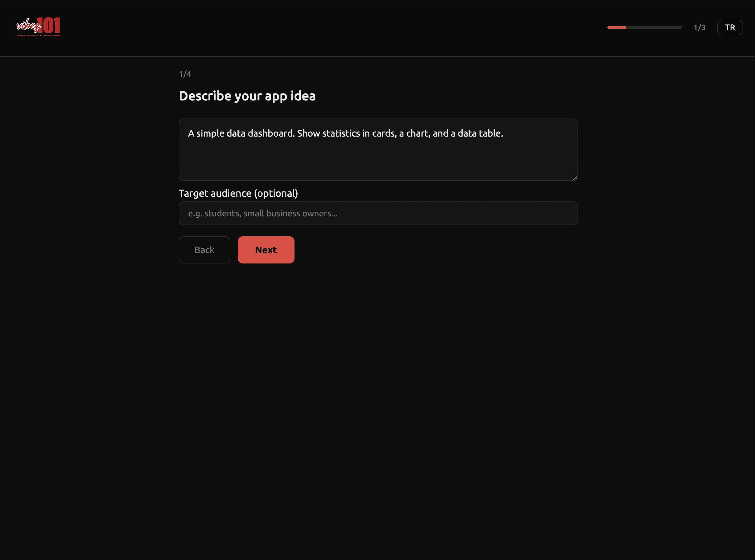Click the empty area inside the description box

click(378, 161)
